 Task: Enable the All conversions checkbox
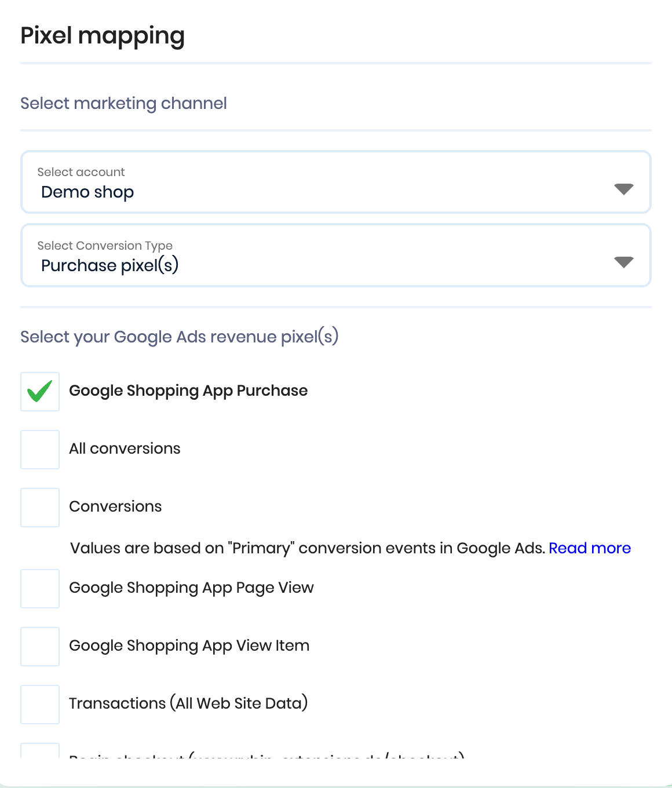click(x=40, y=450)
